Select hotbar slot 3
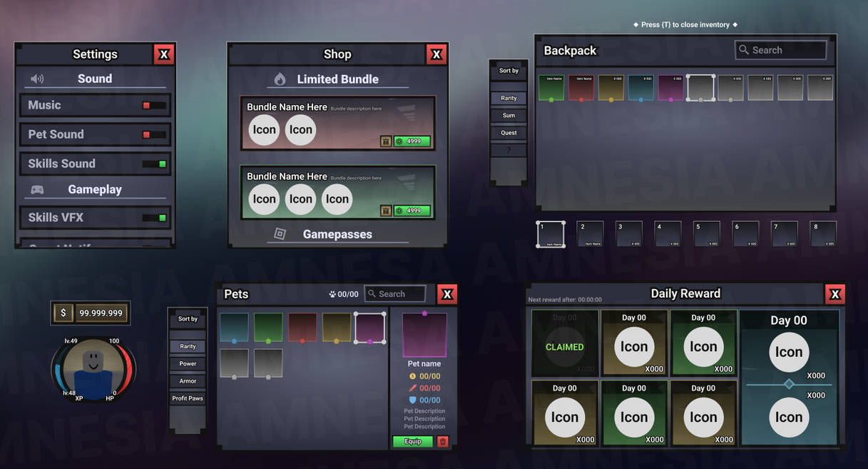 pos(628,234)
